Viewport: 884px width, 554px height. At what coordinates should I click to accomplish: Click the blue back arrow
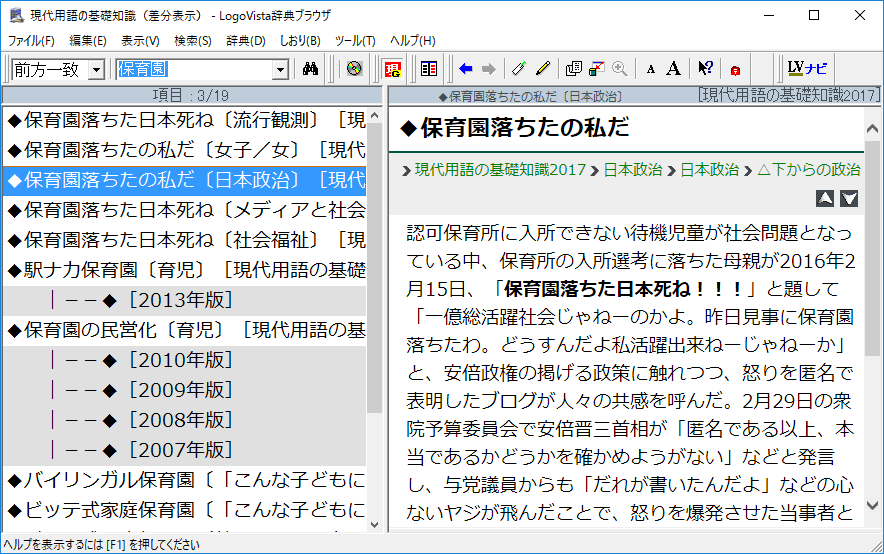point(465,69)
